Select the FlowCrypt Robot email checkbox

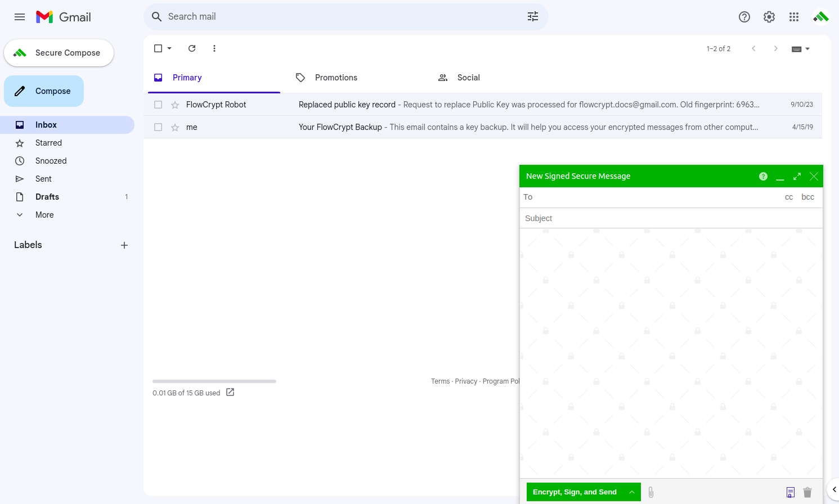158,105
